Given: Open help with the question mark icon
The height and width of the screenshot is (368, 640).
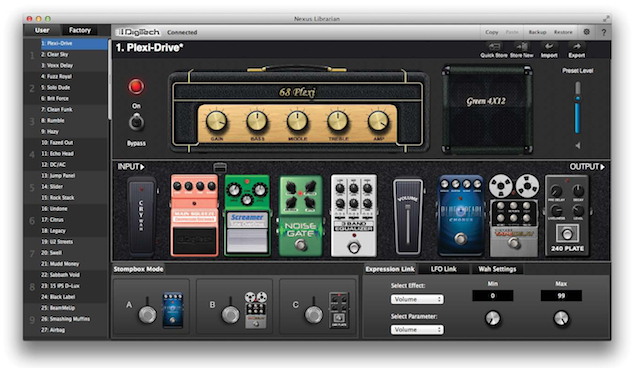Looking at the screenshot, I should click(604, 32).
